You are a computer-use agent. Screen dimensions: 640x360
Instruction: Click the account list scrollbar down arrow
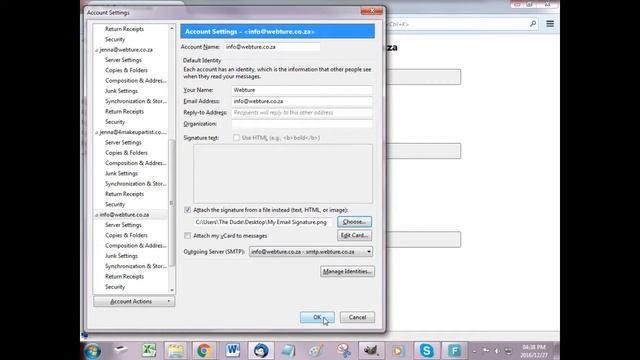click(171, 290)
